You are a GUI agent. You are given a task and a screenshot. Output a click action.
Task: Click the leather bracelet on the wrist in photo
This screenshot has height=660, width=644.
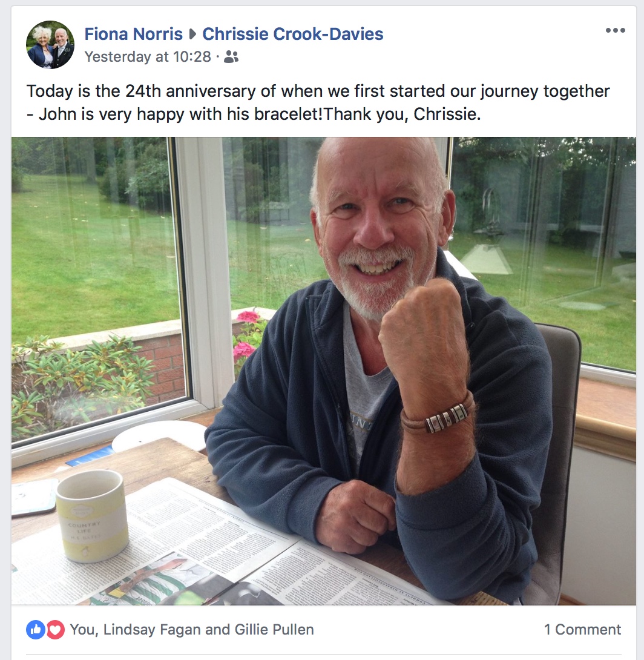438,416
